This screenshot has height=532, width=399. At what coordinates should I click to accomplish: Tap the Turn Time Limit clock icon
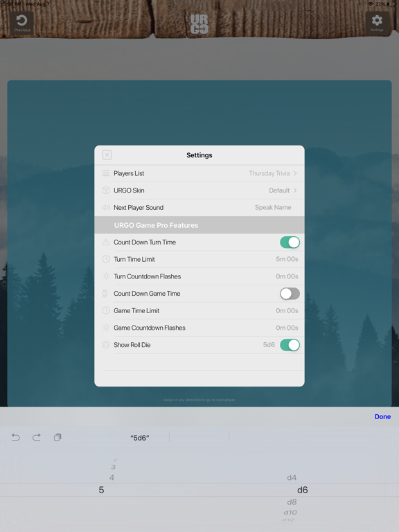click(106, 259)
